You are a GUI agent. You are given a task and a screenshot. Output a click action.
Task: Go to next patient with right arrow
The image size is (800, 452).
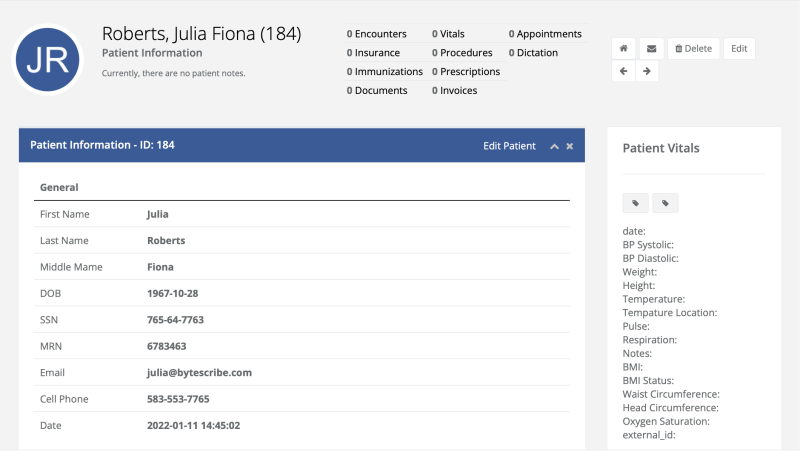click(x=647, y=71)
